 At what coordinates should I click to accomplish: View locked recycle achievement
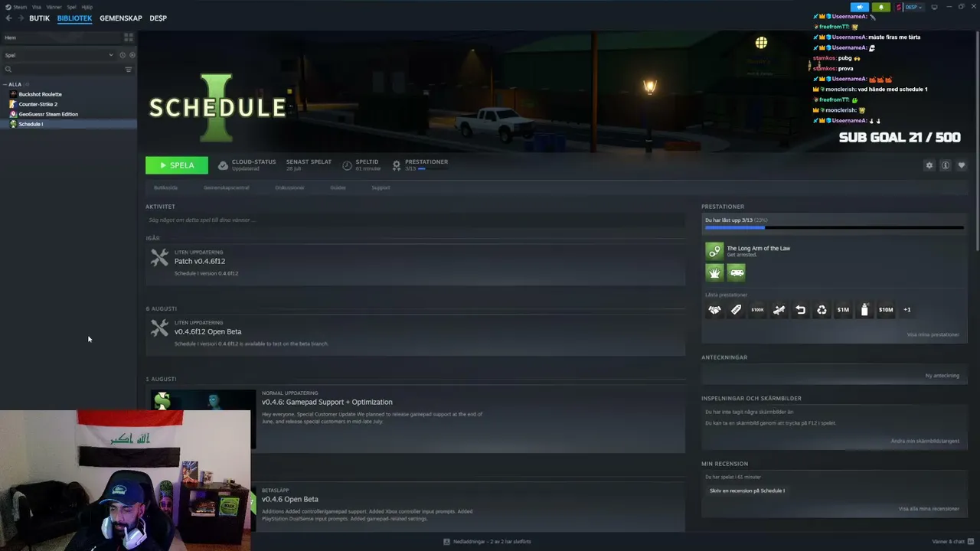pos(822,310)
